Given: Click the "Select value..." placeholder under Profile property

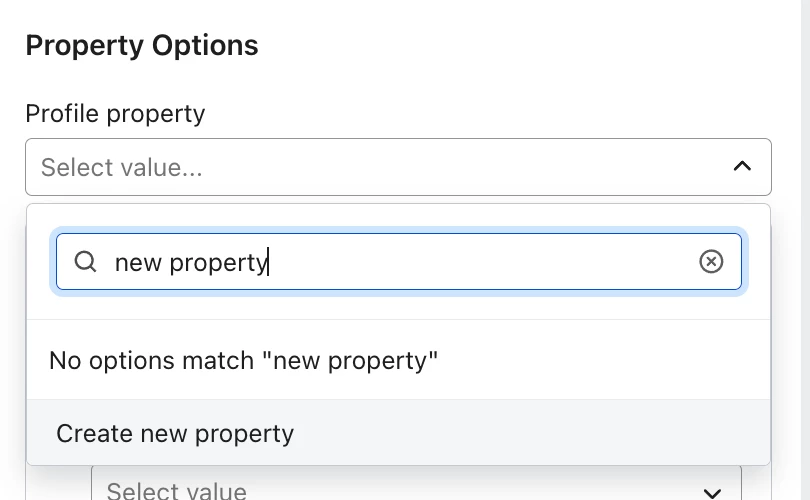Looking at the screenshot, I should [122, 167].
